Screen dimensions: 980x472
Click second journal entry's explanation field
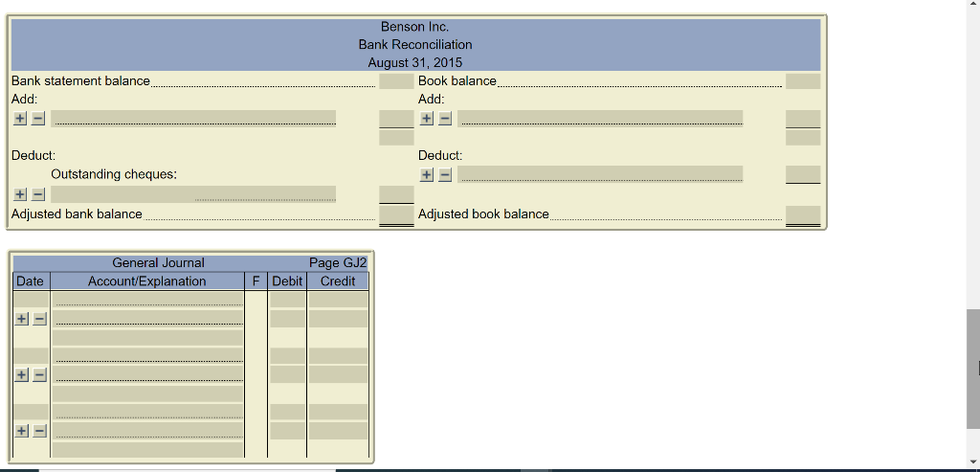pyautogui.click(x=147, y=393)
